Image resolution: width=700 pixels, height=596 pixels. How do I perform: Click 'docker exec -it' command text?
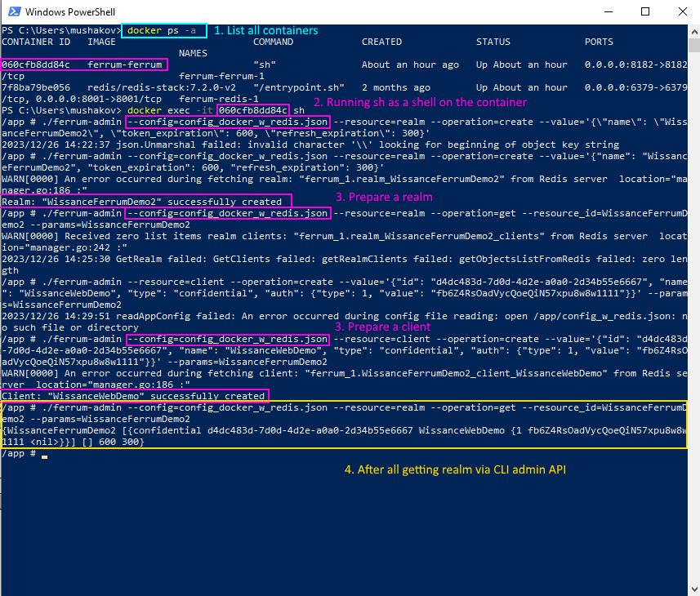(x=170, y=110)
